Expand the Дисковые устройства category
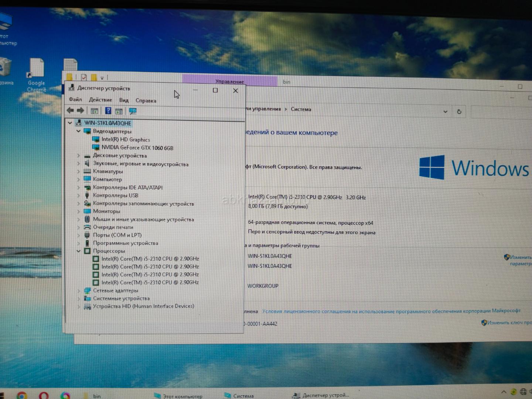 coord(78,156)
